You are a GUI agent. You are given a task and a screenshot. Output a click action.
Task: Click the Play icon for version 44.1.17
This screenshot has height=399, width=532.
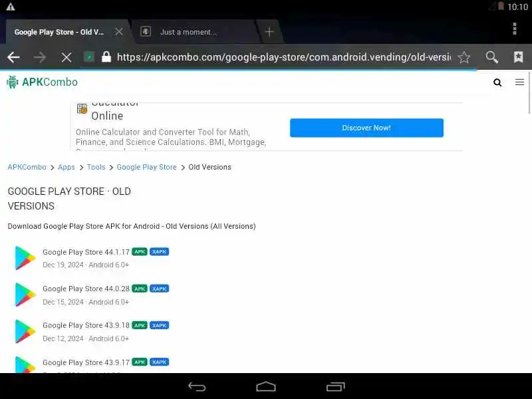pyautogui.click(x=25, y=258)
